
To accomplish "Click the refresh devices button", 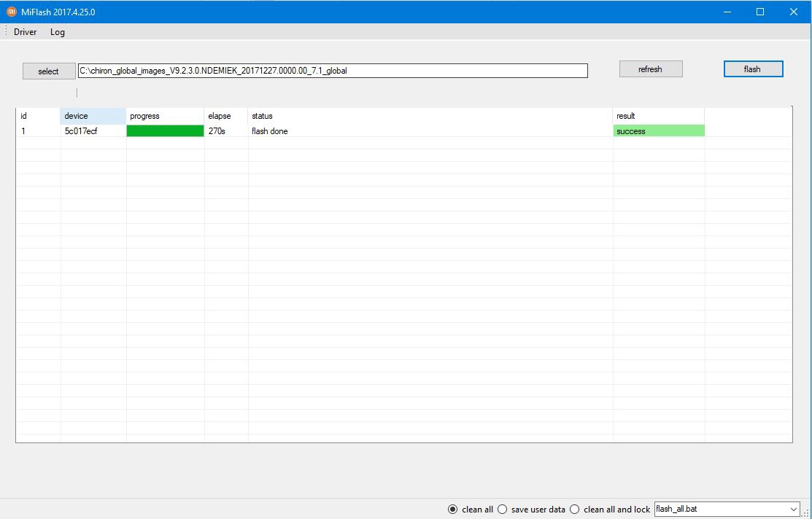I will [x=651, y=69].
